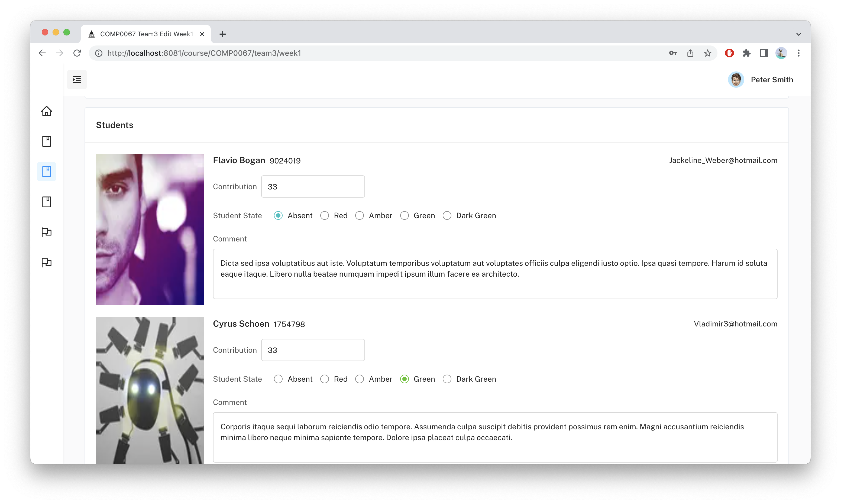Bookmark this page with the star icon
This screenshot has height=504, width=841.
(707, 53)
